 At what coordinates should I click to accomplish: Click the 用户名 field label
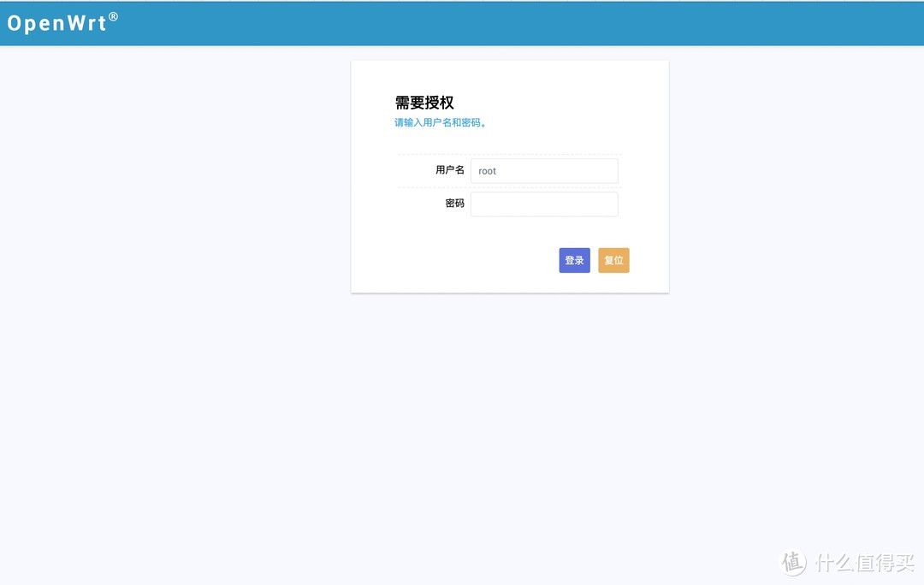[451, 170]
